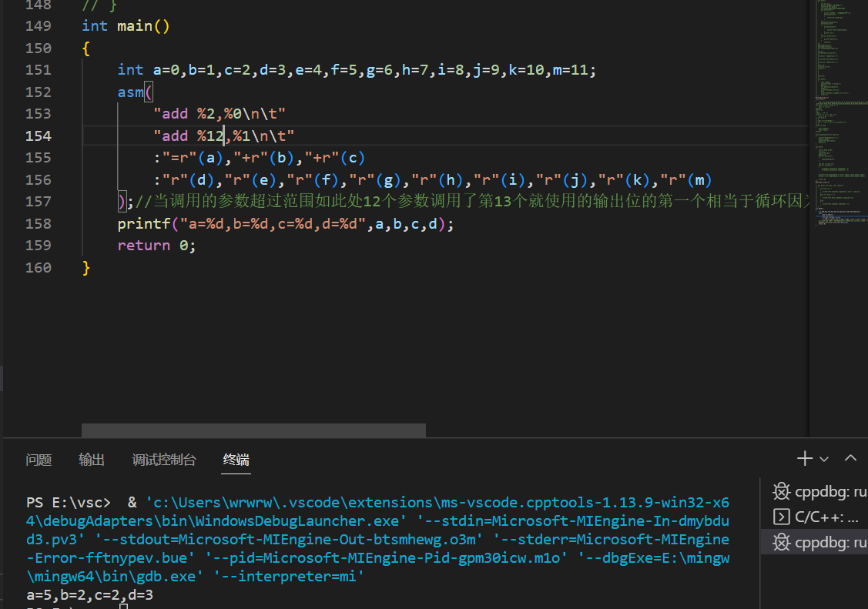Click the "add %2,%0\n\t" string
Image resolution: width=868 pixels, height=609 pixels.
point(220,114)
